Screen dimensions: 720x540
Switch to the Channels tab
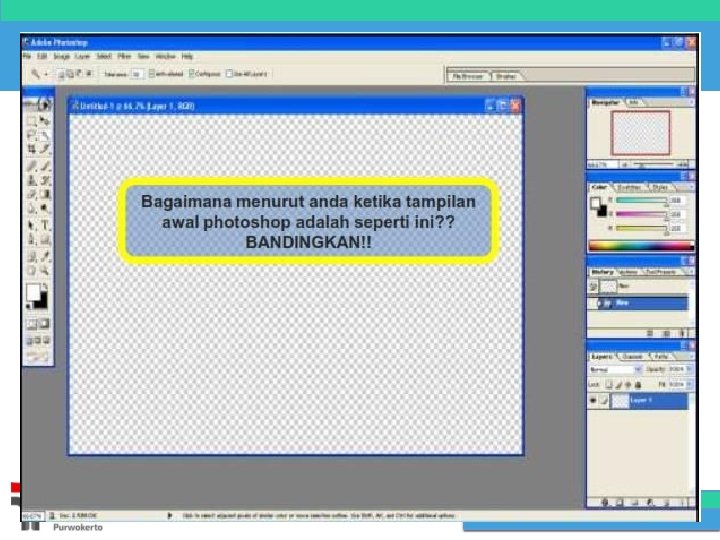tap(632, 356)
